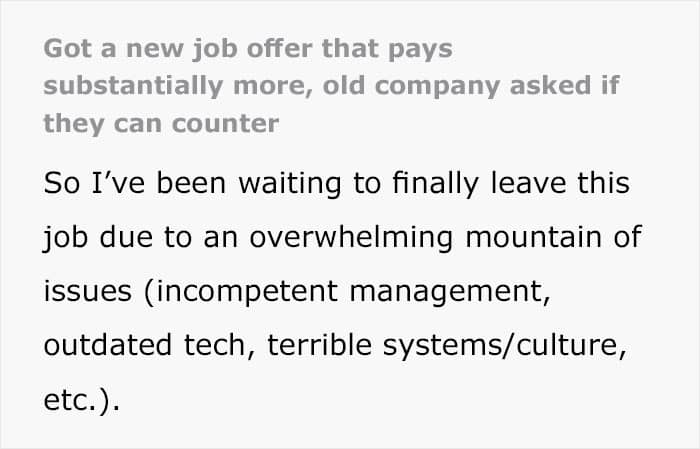Open the post title about the job offer

point(330,86)
